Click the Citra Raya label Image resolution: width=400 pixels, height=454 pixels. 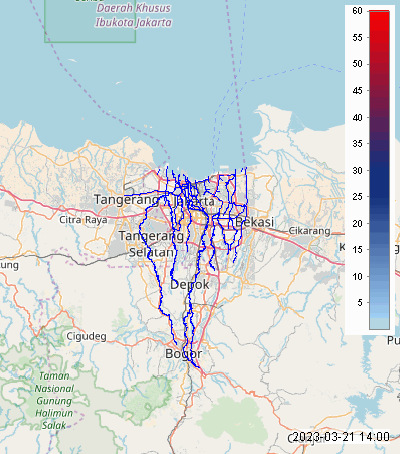pyautogui.click(x=83, y=220)
